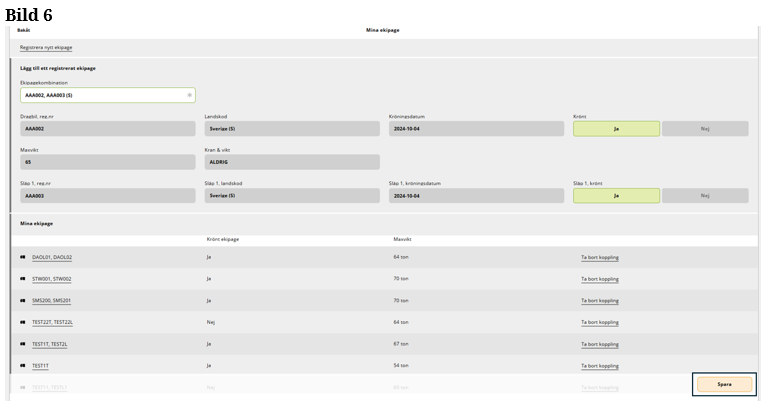The height and width of the screenshot is (415, 765).
Task: Click truck icon beside TEST1T, TEST2L
Action: 23,344
